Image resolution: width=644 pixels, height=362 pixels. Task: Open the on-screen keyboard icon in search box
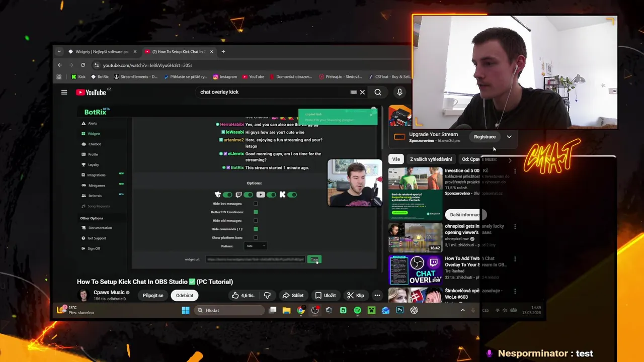(x=354, y=92)
